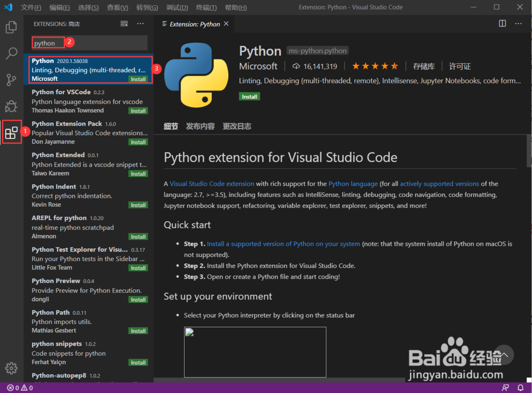Open the Search view in activity bar
This screenshot has width=532, height=393.
(11, 53)
